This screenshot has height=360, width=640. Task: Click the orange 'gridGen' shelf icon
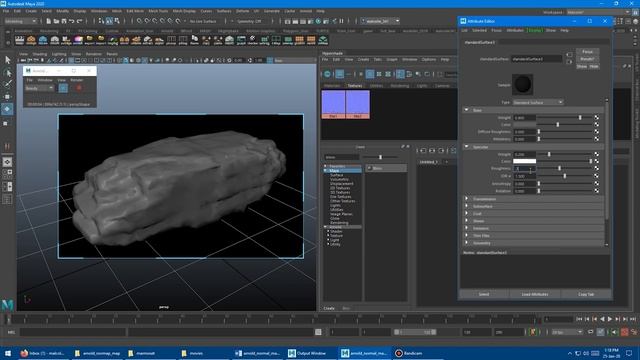coord(300,40)
